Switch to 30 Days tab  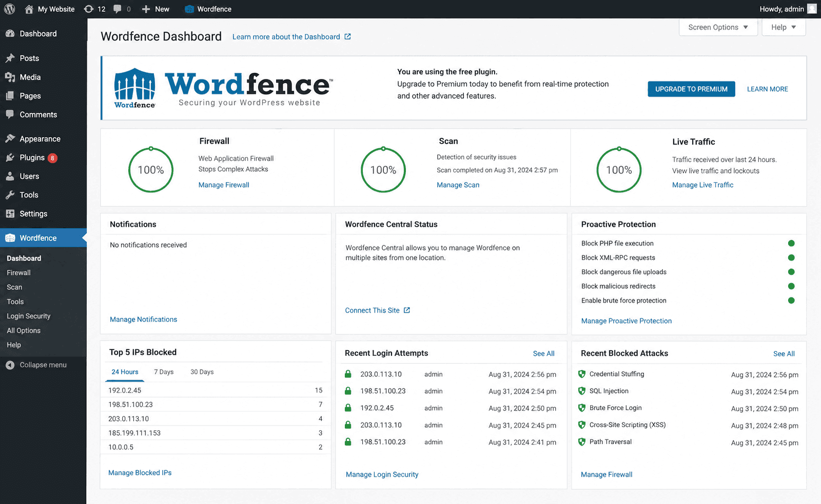[x=202, y=372]
